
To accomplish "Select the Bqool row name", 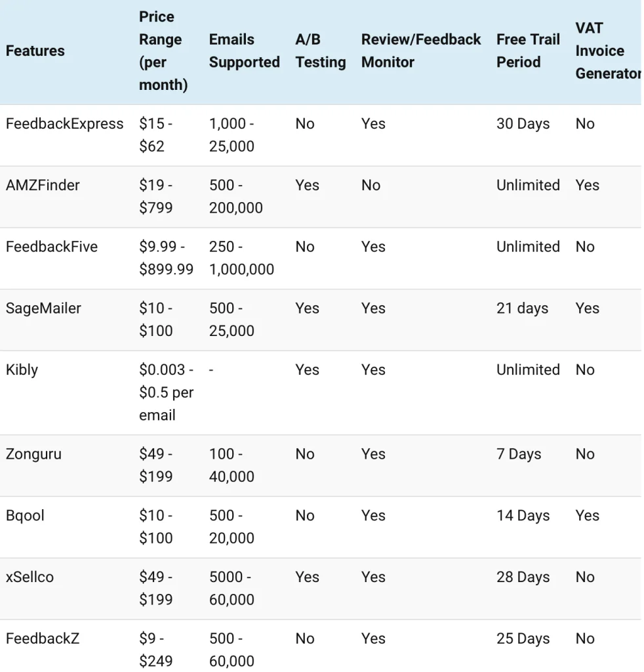I will [25, 516].
